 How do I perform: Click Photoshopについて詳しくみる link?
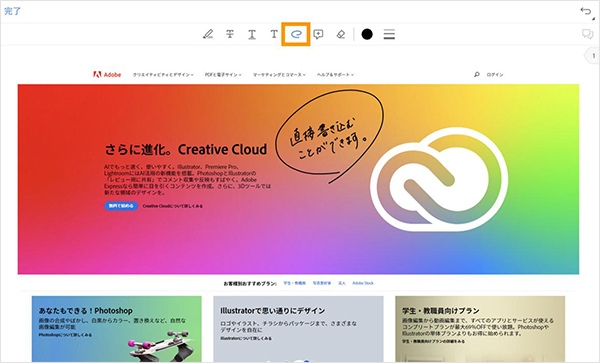(x=65, y=335)
